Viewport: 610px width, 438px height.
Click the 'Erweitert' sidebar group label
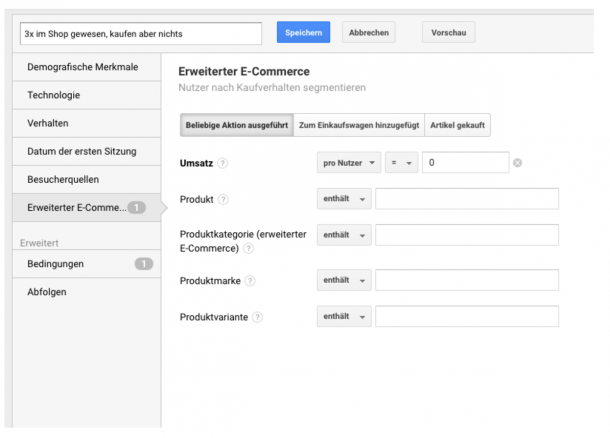click(x=39, y=243)
